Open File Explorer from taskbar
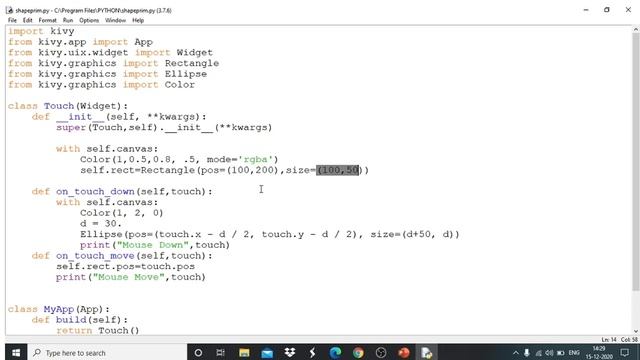This screenshot has height=360, width=640. [x=244, y=353]
